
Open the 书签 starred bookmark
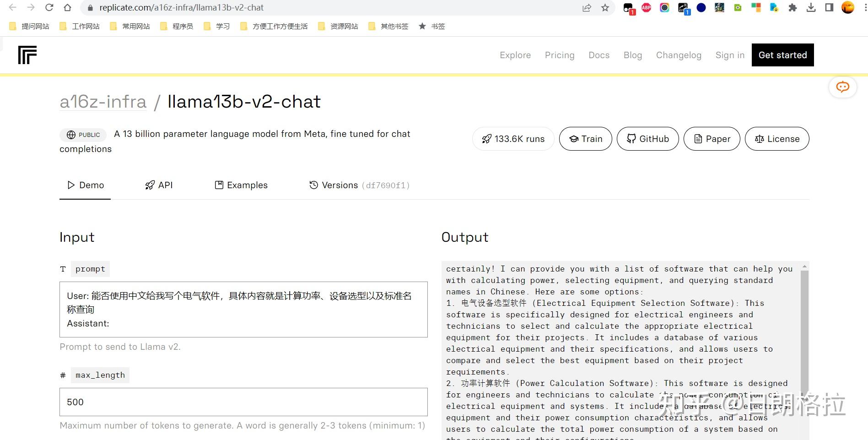point(432,26)
